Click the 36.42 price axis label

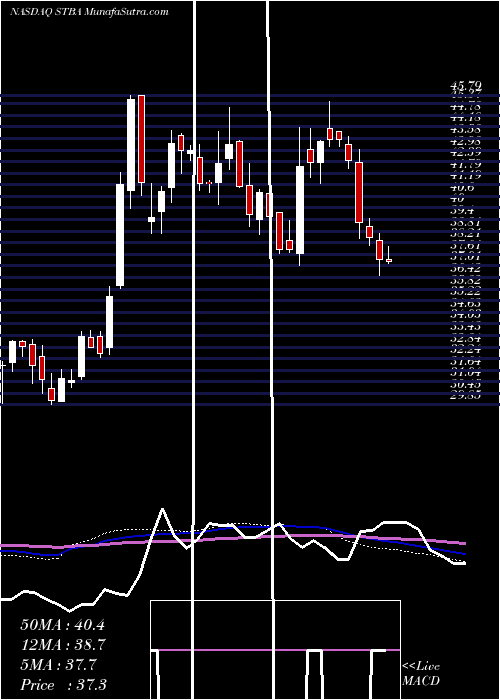click(465, 269)
